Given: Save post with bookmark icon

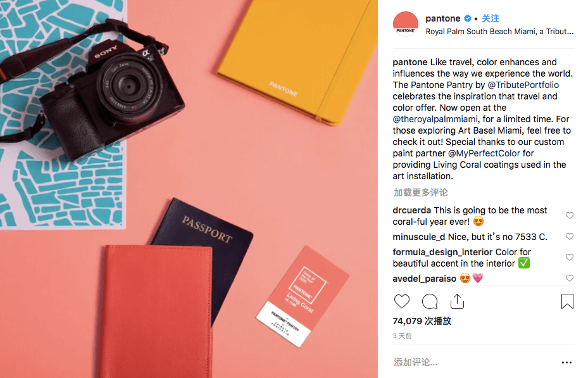Looking at the screenshot, I should pos(567,301).
